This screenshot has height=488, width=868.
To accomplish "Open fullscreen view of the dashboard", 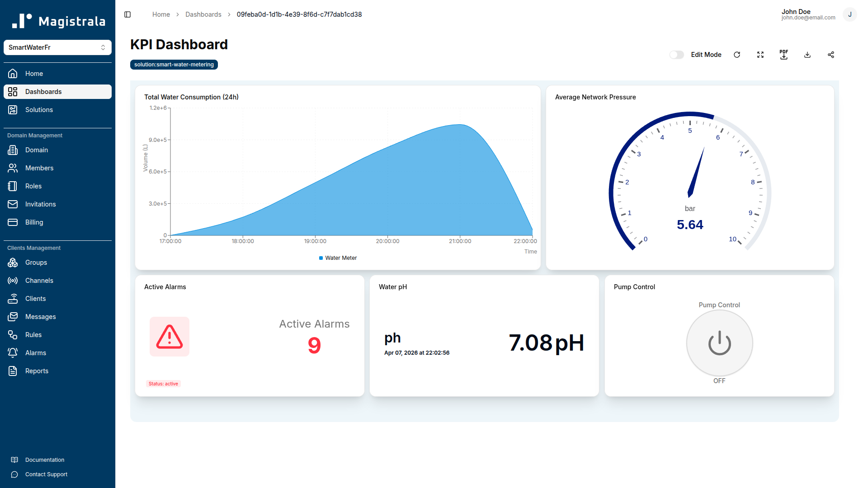I will (760, 54).
